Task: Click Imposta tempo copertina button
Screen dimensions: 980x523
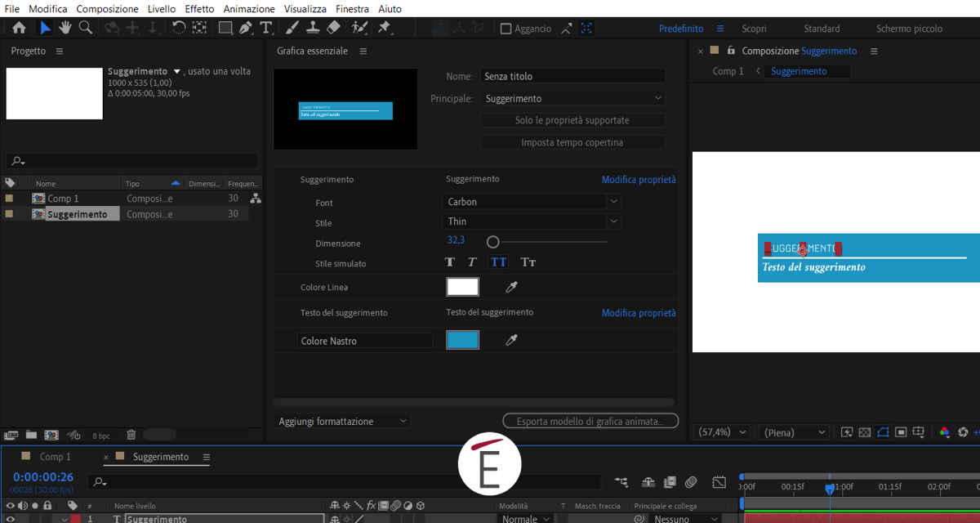Action: (x=572, y=142)
